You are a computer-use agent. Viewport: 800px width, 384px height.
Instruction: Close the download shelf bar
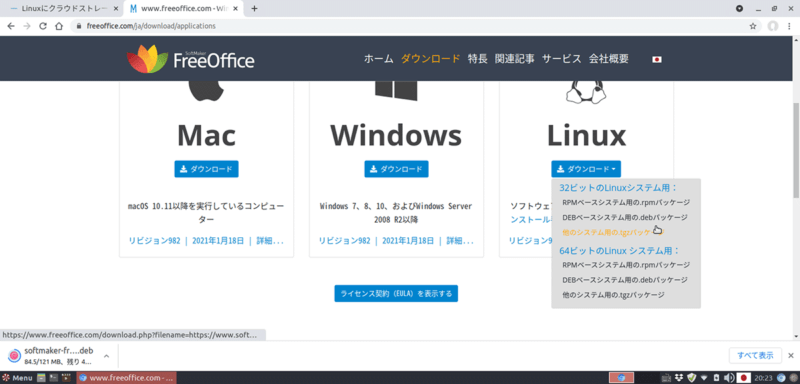(x=791, y=355)
